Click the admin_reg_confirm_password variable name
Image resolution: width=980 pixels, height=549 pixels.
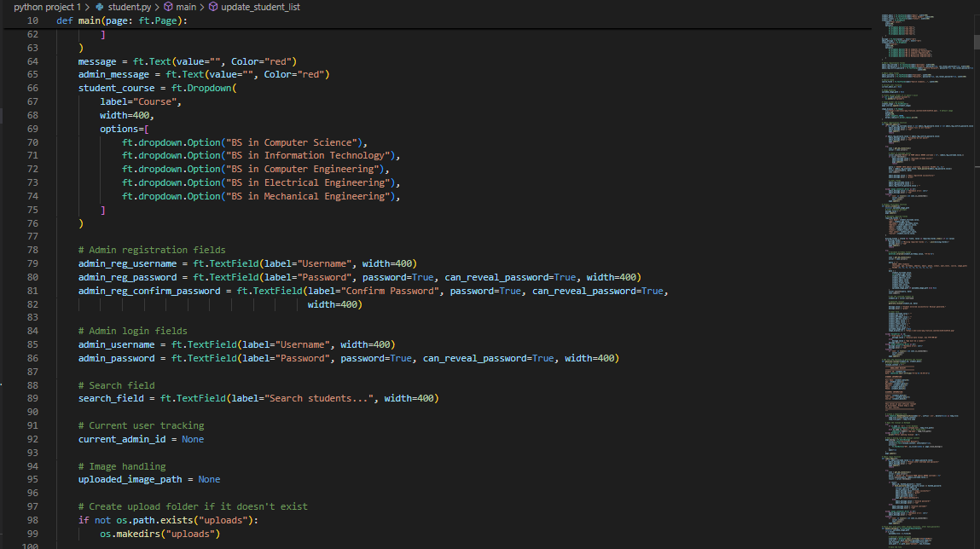pyautogui.click(x=148, y=291)
